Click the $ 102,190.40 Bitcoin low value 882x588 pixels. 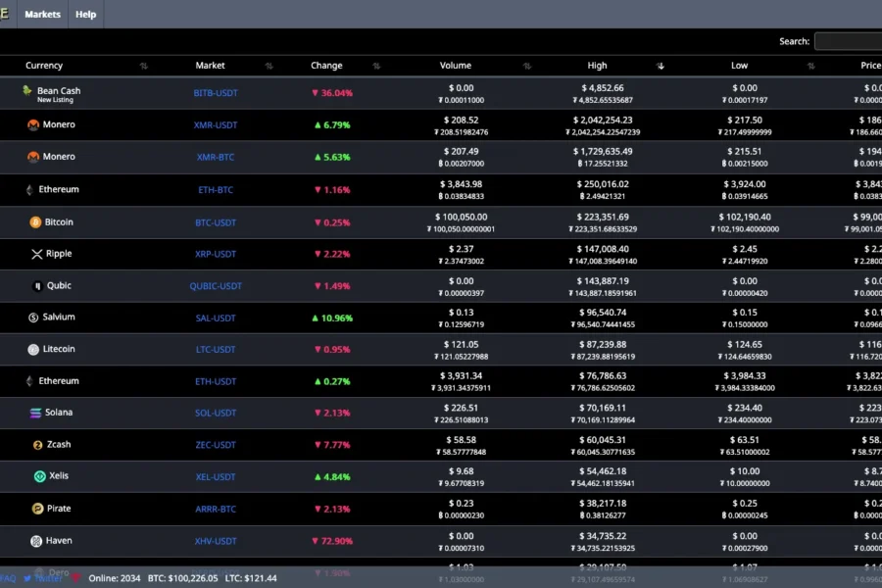(745, 217)
